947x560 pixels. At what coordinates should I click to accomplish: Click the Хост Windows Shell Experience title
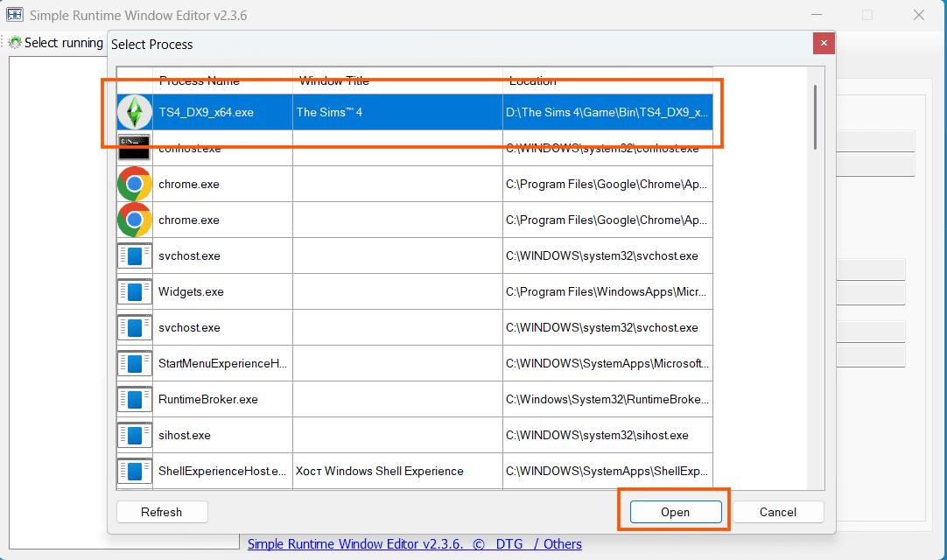[x=379, y=472]
